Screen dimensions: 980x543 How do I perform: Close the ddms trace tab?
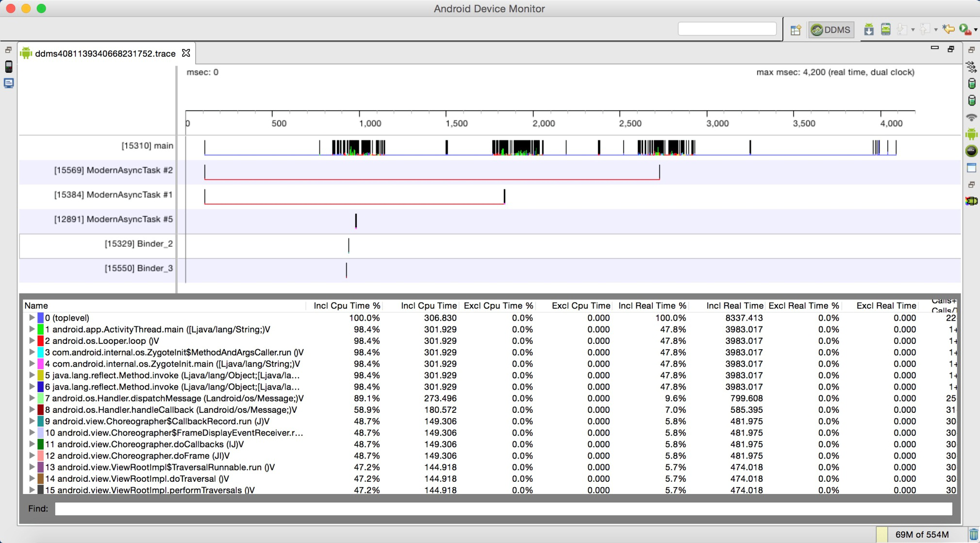click(x=186, y=53)
